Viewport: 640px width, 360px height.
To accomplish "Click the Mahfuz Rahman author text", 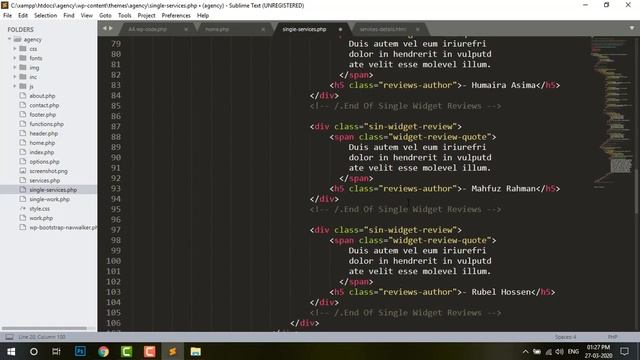I will point(503,189).
